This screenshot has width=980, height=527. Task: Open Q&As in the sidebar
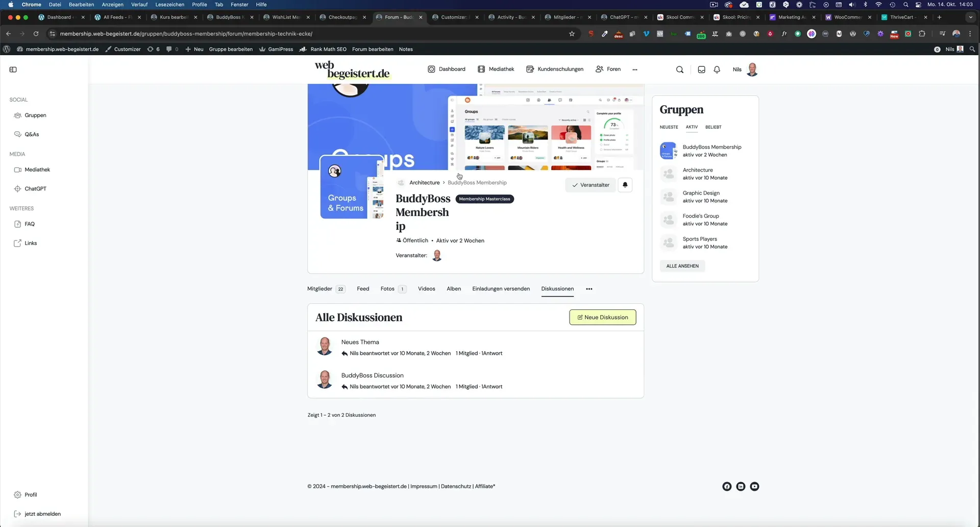[32, 134]
